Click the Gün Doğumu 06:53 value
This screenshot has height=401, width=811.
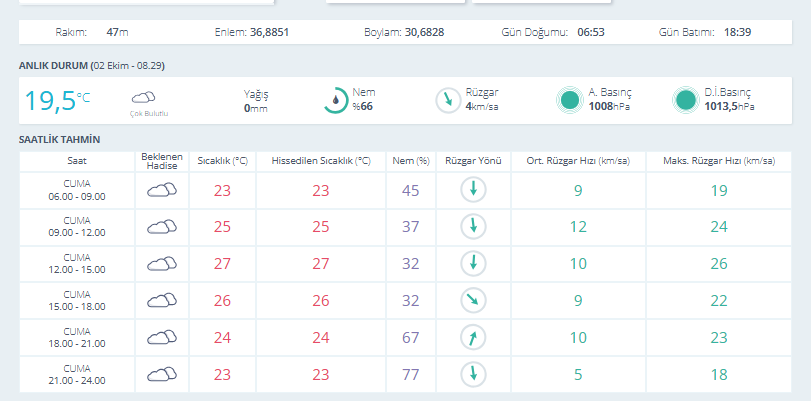pyautogui.click(x=591, y=32)
